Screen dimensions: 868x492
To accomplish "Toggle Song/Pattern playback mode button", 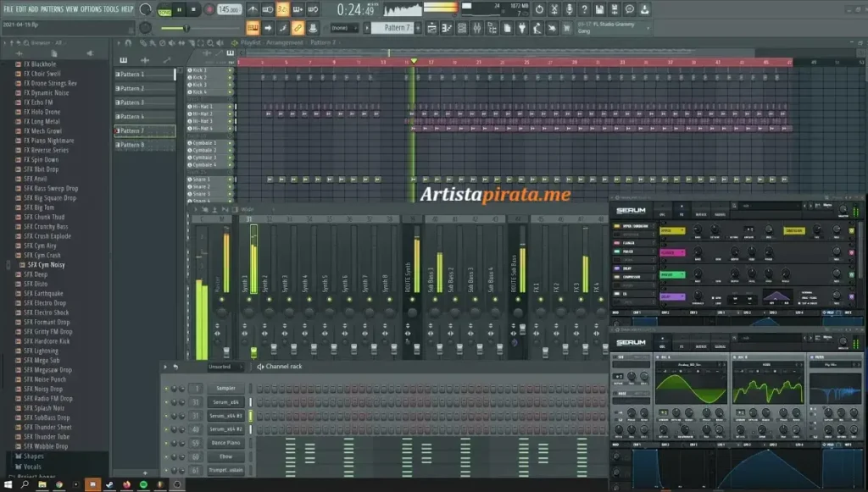I will tap(164, 10).
